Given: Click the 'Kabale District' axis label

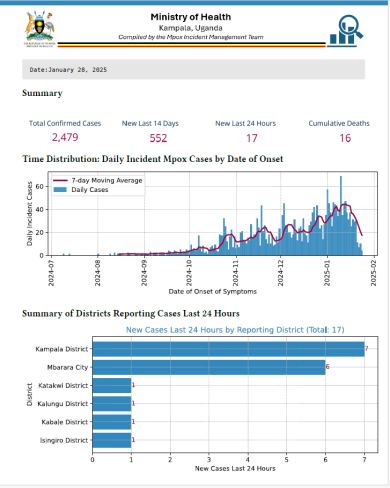Looking at the screenshot, I should (65, 422).
